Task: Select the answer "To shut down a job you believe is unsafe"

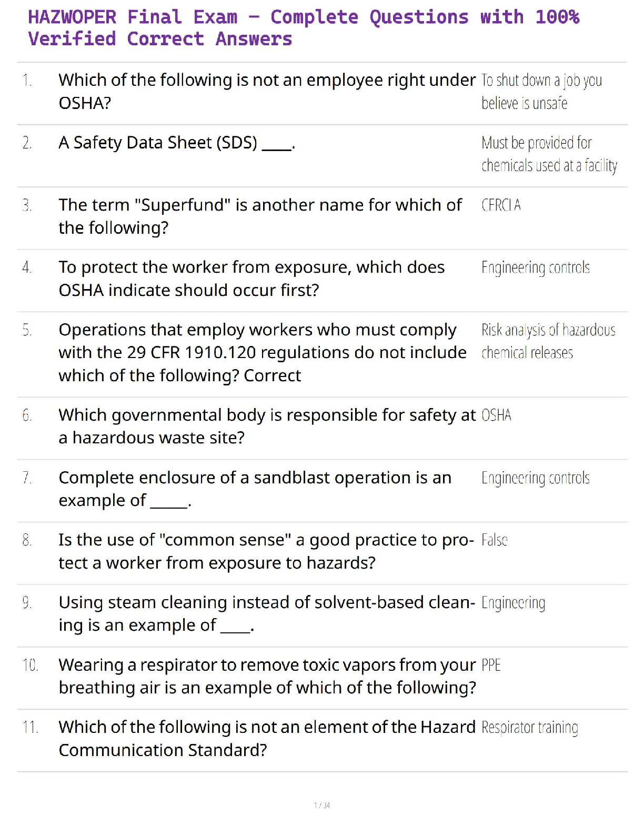Action: click(541, 91)
